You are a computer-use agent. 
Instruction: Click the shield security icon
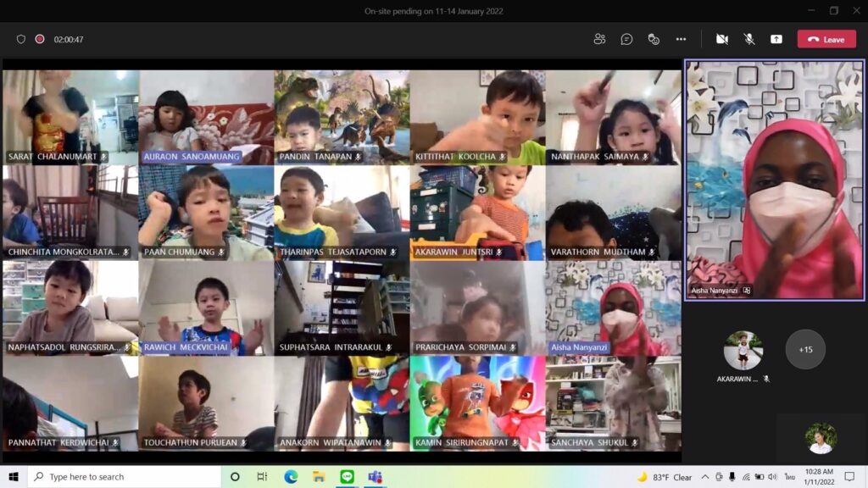(21, 39)
